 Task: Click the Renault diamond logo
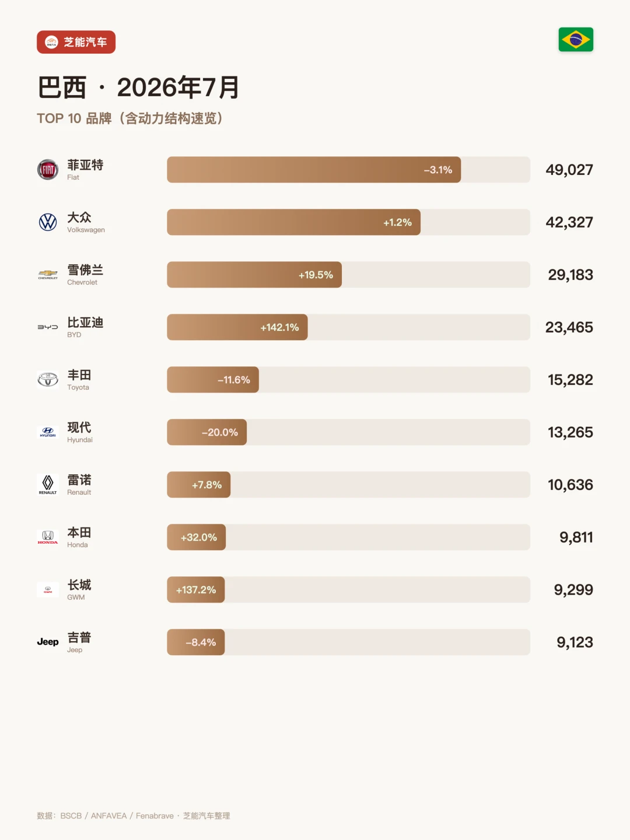(48, 485)
